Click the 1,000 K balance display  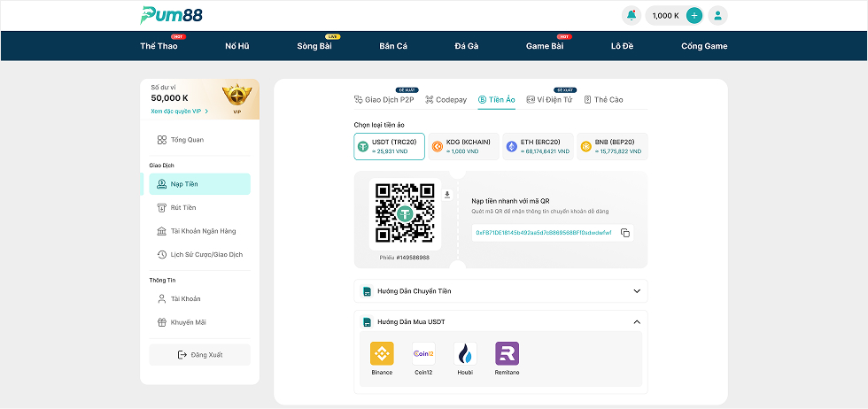tap(665, 16)
